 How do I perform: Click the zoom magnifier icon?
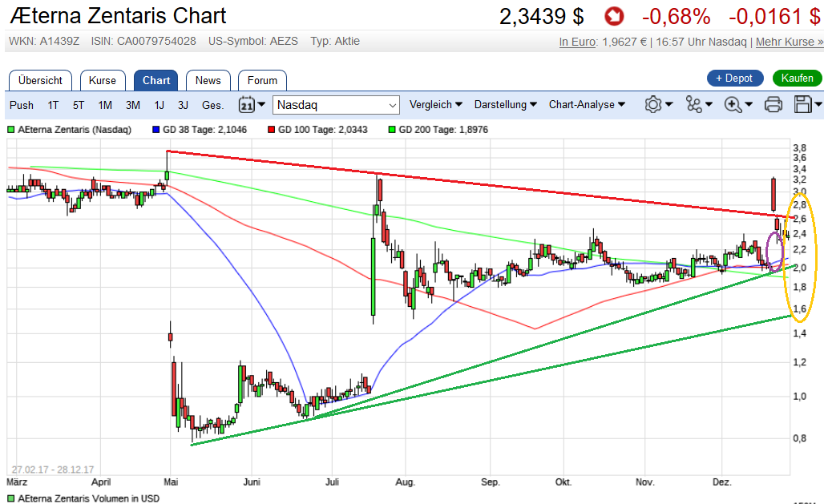pyautogui.click(x=733, y=105)
